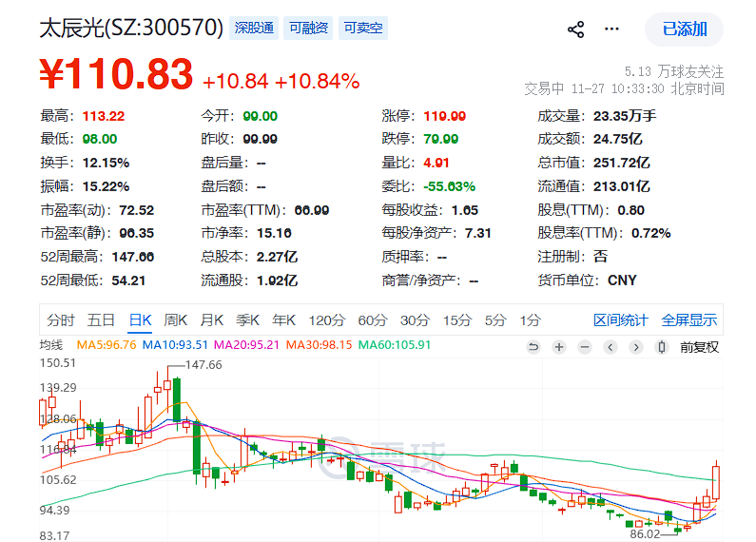Viewport: 756px width, 542px height.
Task: Click the candlestick style icon
Action: tap(662, 347)
